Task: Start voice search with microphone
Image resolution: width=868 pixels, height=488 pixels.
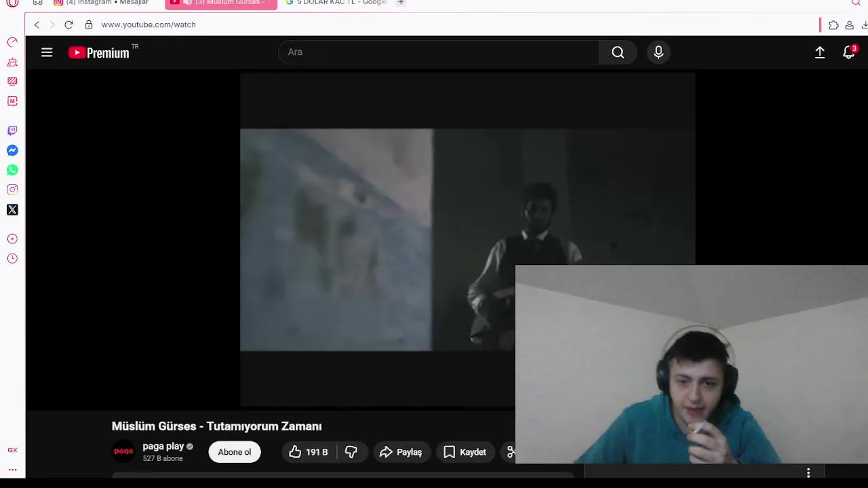Action: pos(658,52)
